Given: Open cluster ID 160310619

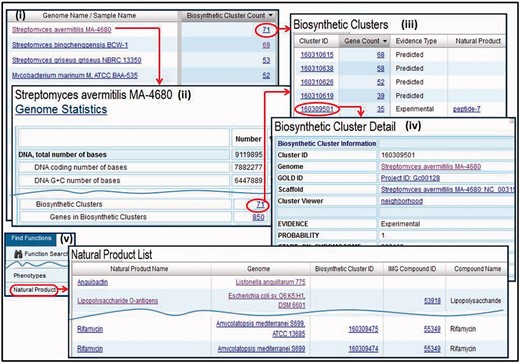Looking at the screenshot, I should (x=317, y=96).
